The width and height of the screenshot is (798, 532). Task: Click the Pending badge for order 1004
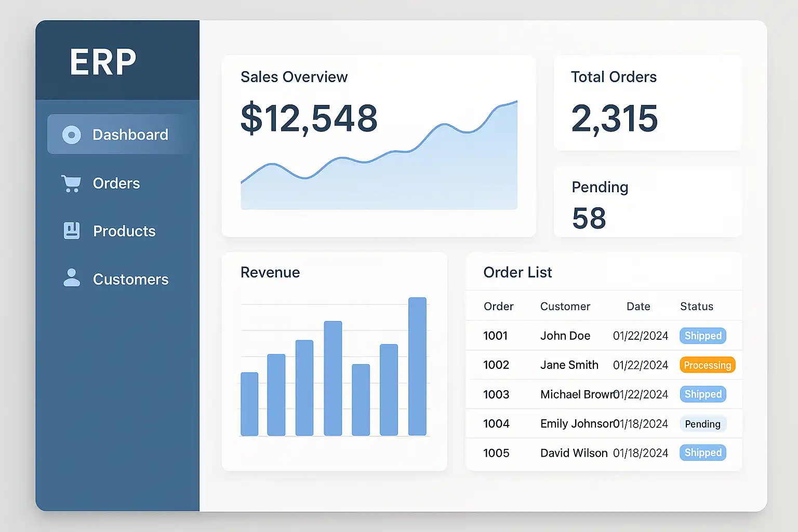[702, 424]
